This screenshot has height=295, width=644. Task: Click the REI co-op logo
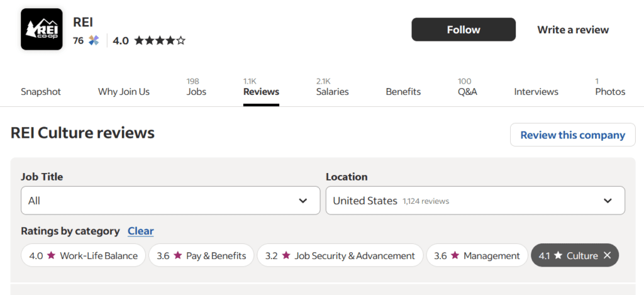(x=42, y=29)
